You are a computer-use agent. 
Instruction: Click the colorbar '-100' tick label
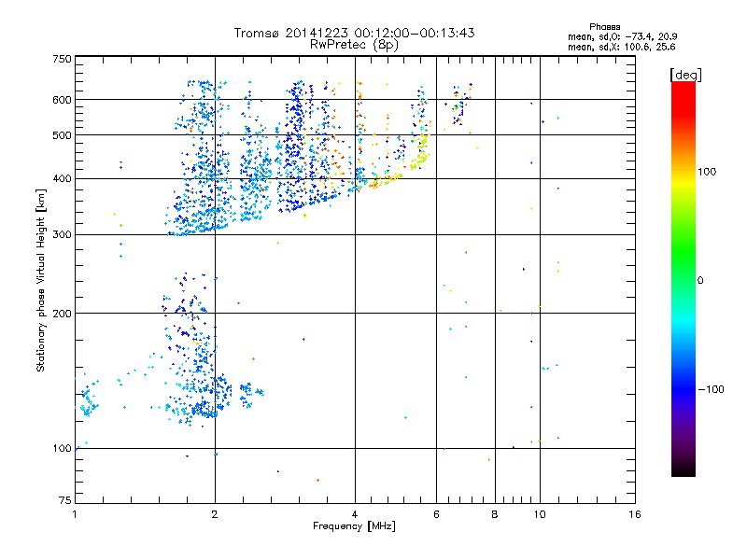[x=711, y=389]
